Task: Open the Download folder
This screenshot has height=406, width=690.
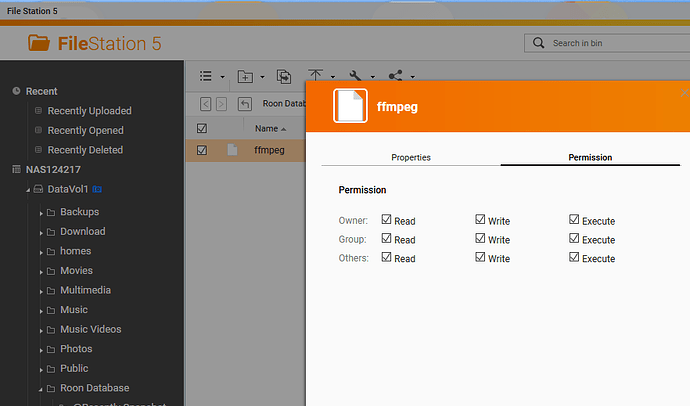Action: tap(83, 231)
